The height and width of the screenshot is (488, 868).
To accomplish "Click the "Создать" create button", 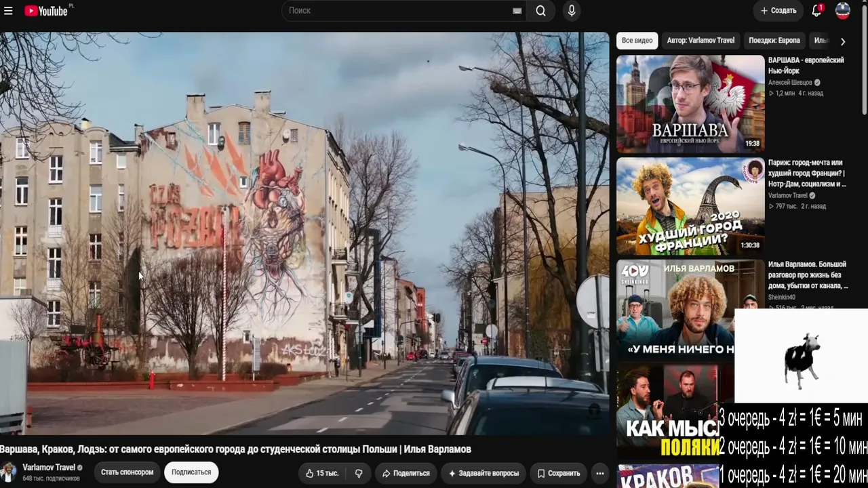I will click(778, 11).
